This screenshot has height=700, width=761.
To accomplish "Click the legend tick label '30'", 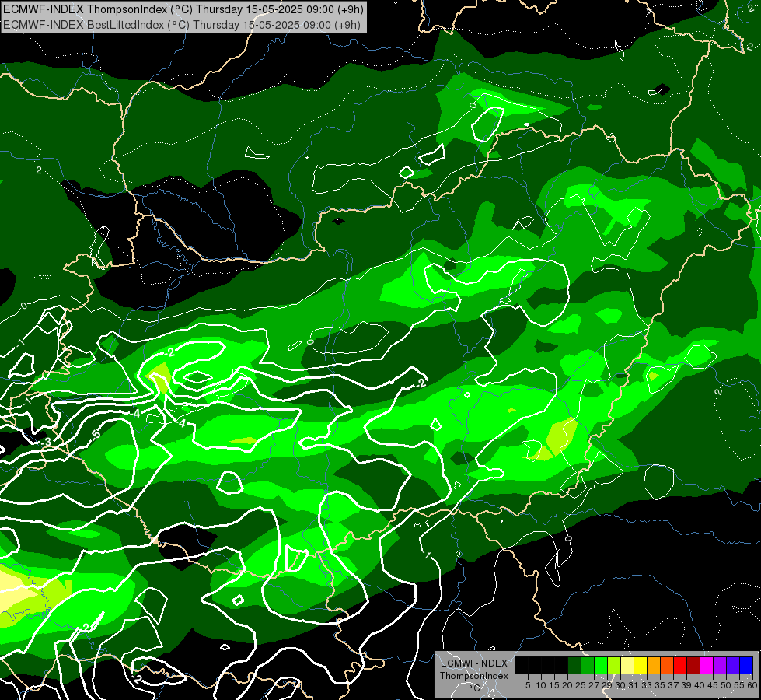I will click(621, 685).
